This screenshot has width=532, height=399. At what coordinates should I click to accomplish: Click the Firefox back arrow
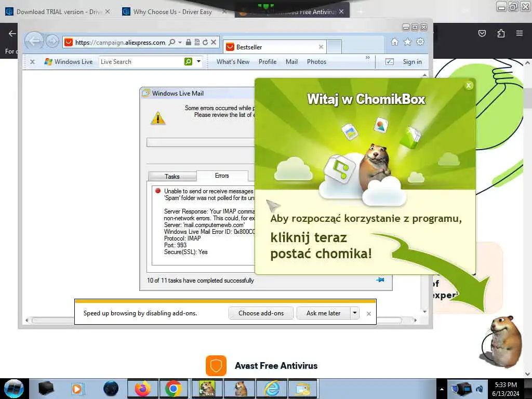tap(12, 33)
